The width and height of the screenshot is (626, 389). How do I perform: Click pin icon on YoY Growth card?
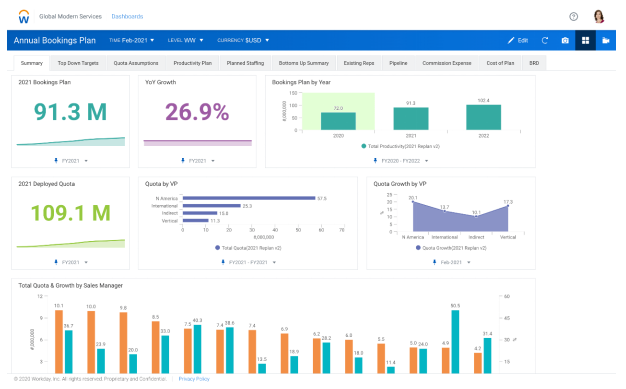point(183,161)
